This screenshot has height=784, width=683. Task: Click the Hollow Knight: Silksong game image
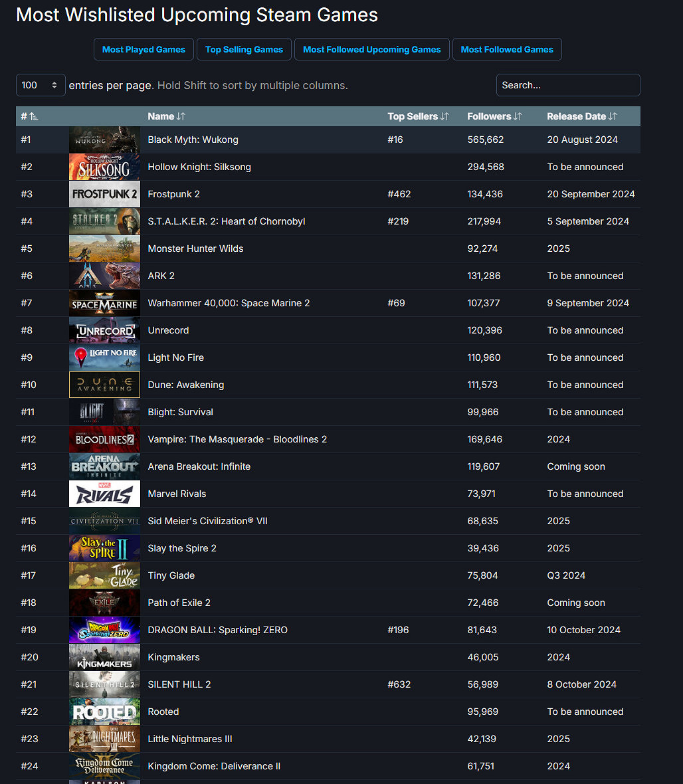click(x=104, y=167)
